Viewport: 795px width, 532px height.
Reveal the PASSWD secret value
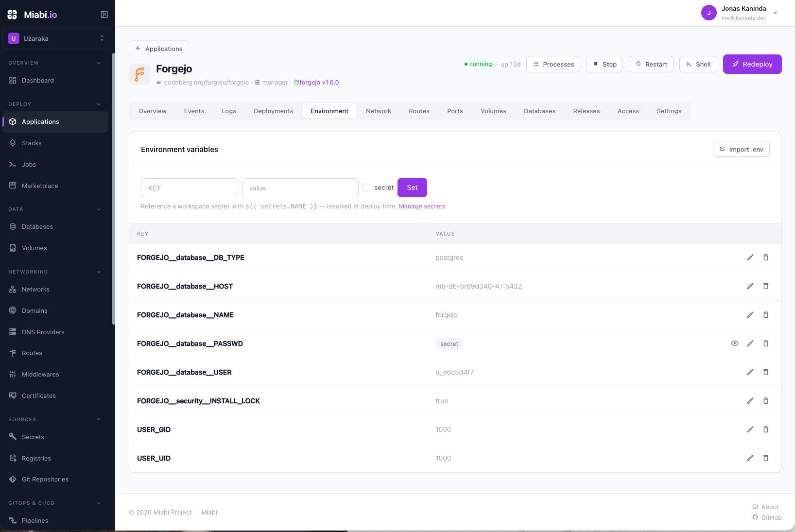click(735, 343)
